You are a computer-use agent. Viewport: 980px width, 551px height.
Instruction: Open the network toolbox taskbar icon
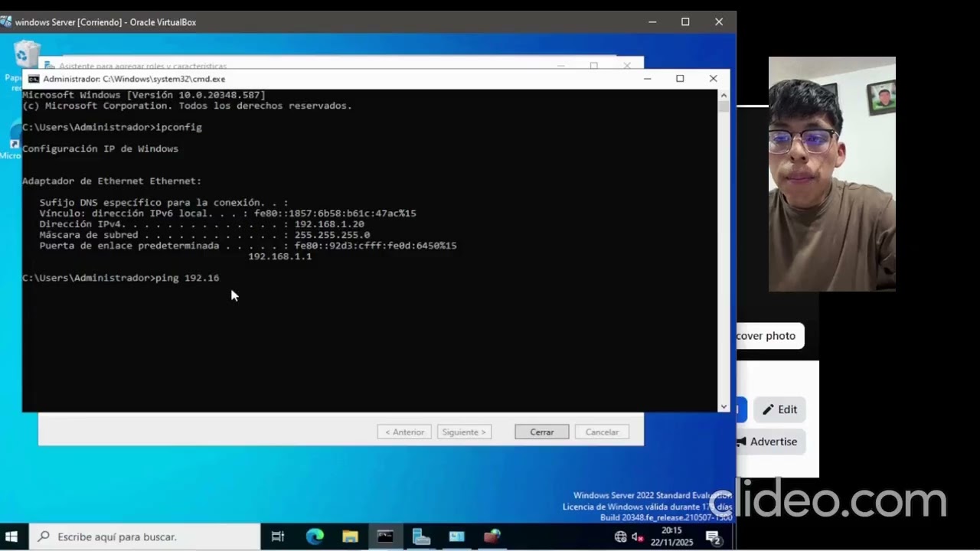(492, 536)
